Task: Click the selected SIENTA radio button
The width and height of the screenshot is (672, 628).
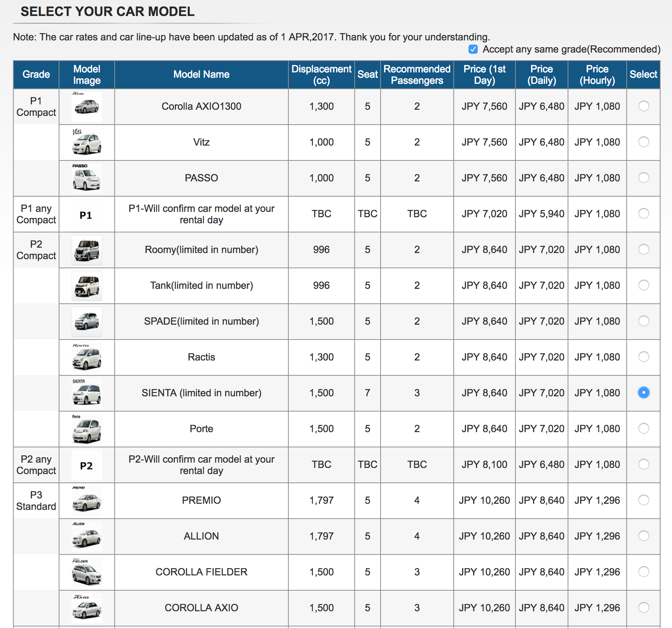Action: coord(643,392)
